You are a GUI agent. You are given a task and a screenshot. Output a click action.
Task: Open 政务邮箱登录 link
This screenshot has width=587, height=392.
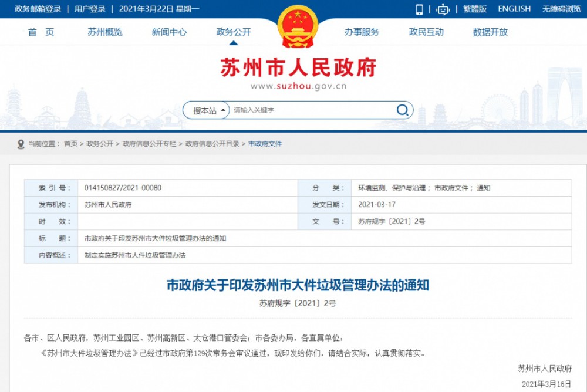(x=38, y=9)
